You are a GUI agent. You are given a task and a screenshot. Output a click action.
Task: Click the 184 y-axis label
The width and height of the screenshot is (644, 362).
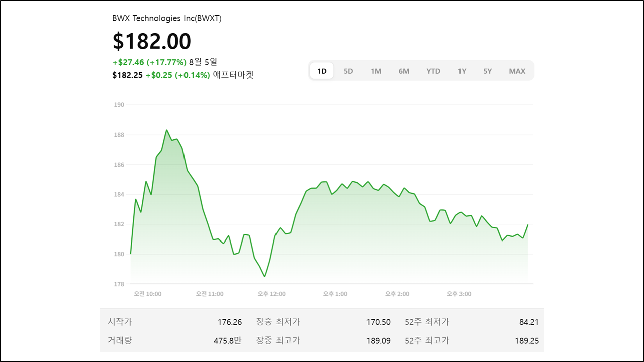(x=119, y=194)
